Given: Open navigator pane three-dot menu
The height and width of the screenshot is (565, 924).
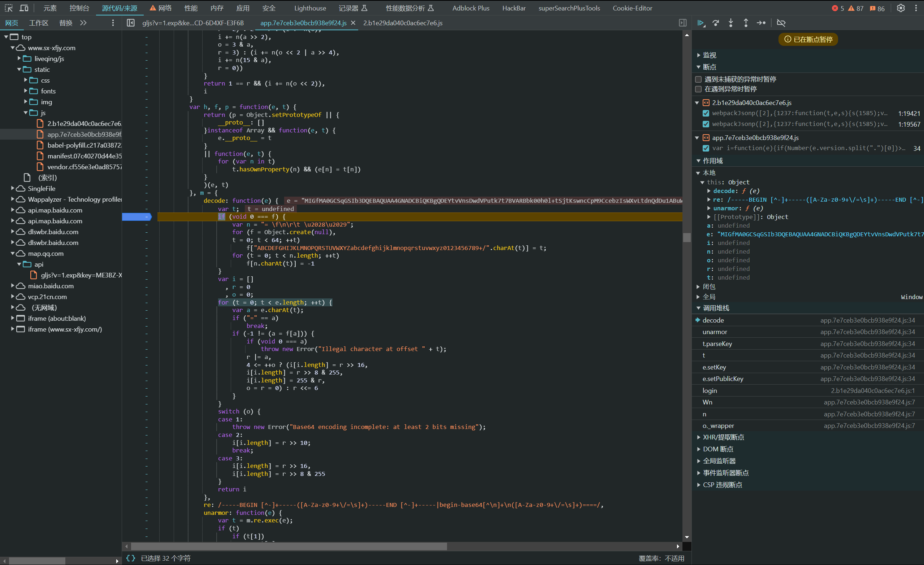Looking at the screenshot, I should click(x=113, y=23).
